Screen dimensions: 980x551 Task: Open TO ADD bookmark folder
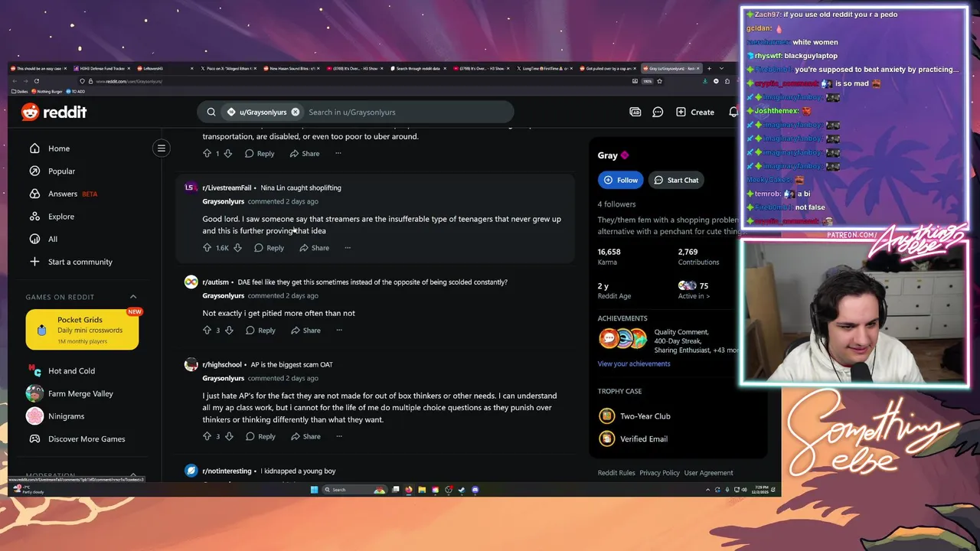tap(75, 91)
